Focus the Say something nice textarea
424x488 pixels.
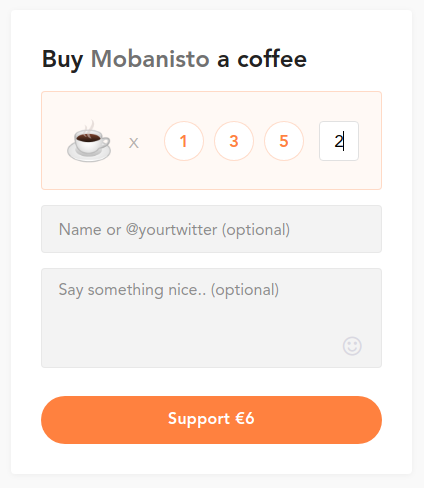[211, 318]
